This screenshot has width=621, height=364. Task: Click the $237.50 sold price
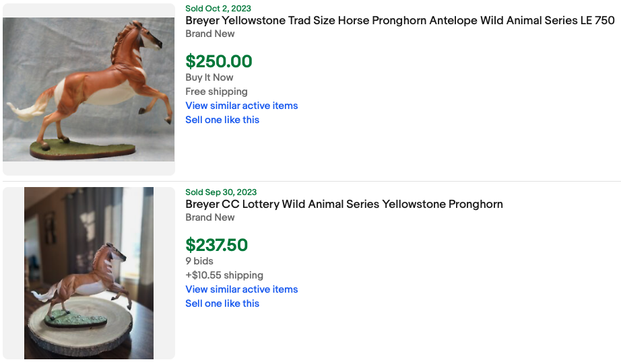pos(217,246)
